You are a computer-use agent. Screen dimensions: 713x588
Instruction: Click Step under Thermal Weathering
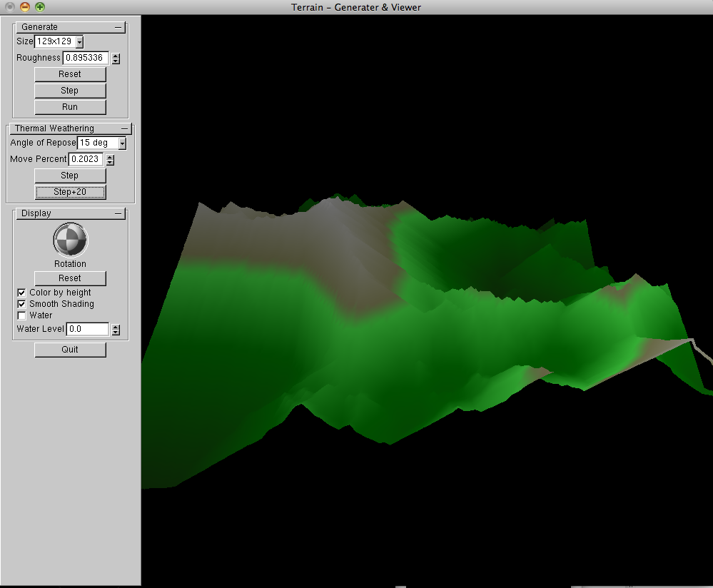[70, 176]
